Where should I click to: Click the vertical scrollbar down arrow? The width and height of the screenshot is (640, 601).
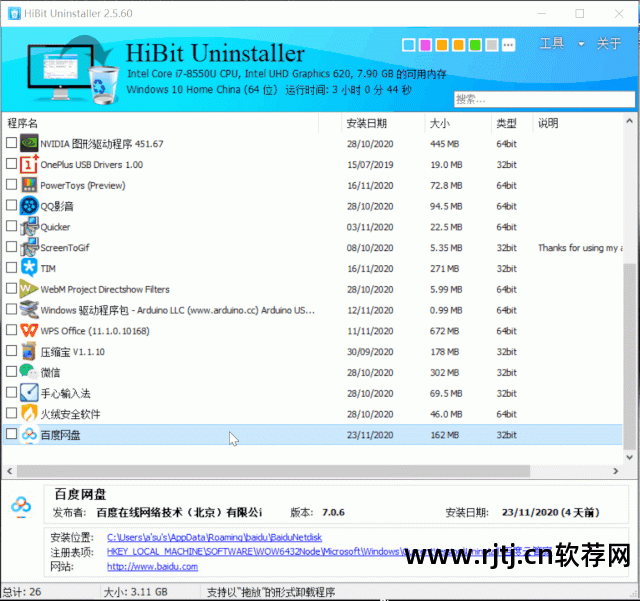click(x=629, y=457)
